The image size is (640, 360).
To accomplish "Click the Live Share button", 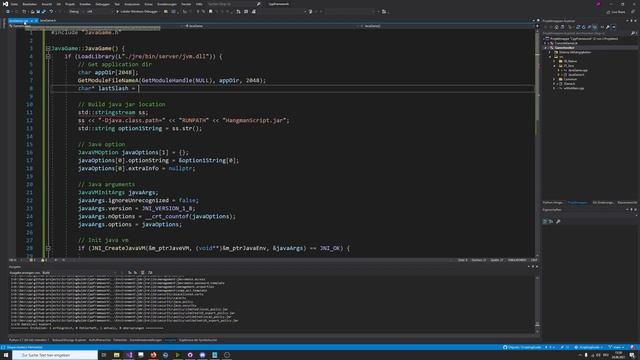I will pos(616,12).
